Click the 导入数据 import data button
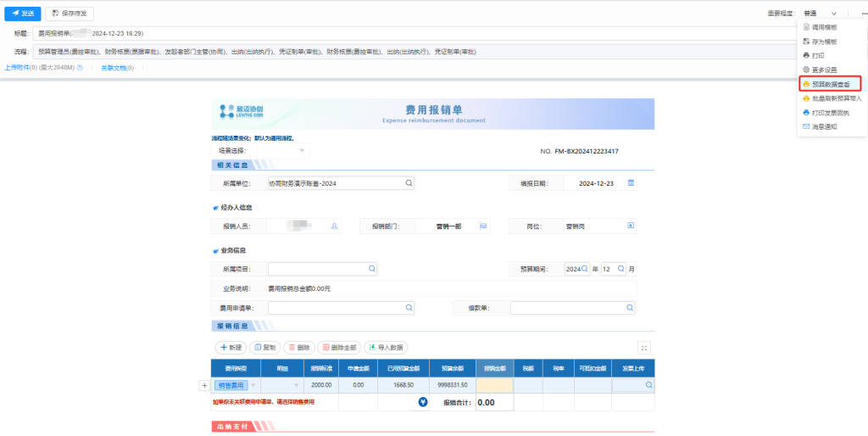Screen dimensions: 868x436 tap(386, 348)
